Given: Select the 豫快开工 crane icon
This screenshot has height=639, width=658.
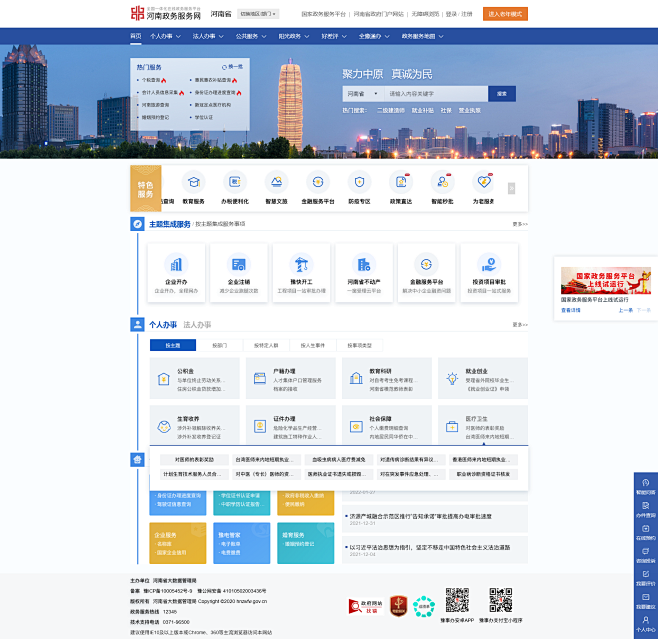Looking at the screenshot, I should click(x=301, y=266).
